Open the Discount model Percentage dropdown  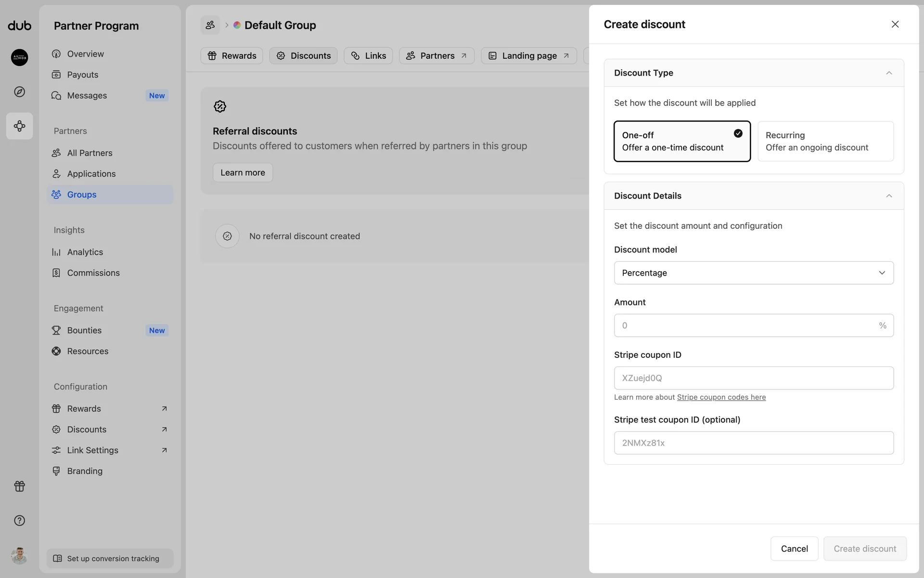pyautogui.click(x=753, y=273)
